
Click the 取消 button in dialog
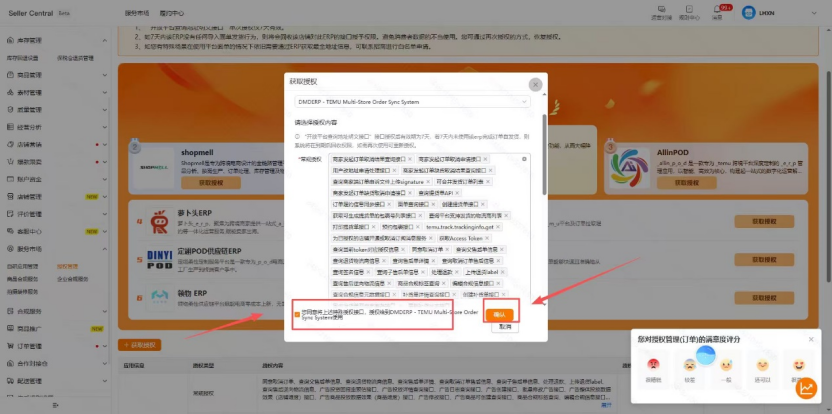(505, 327)
